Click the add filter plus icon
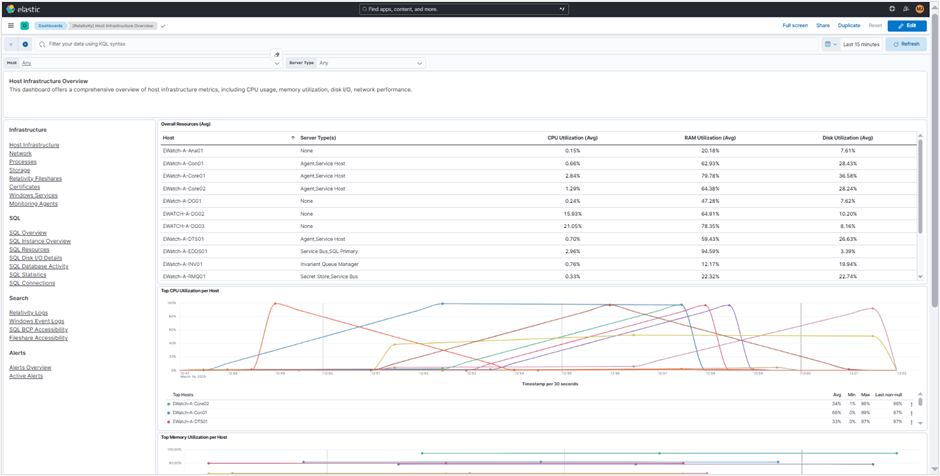940x476 pixels. (x=25, y=44)
